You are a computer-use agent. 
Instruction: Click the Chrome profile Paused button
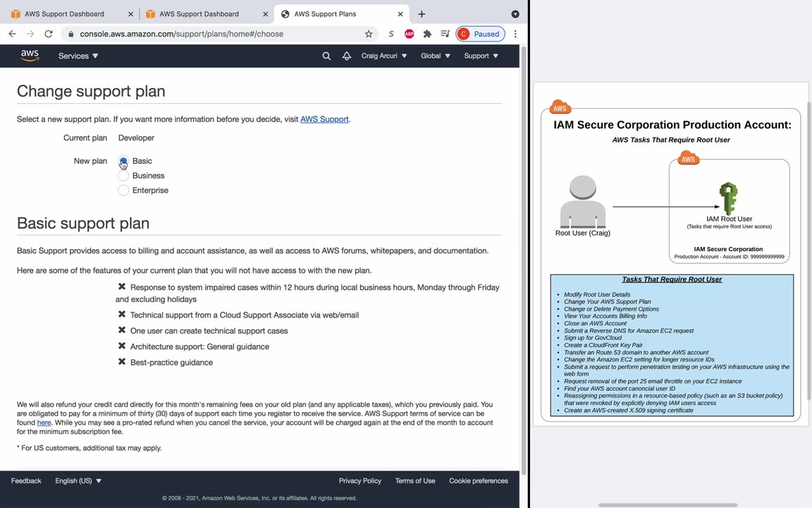pyautogui.click(x=480, y=34)
